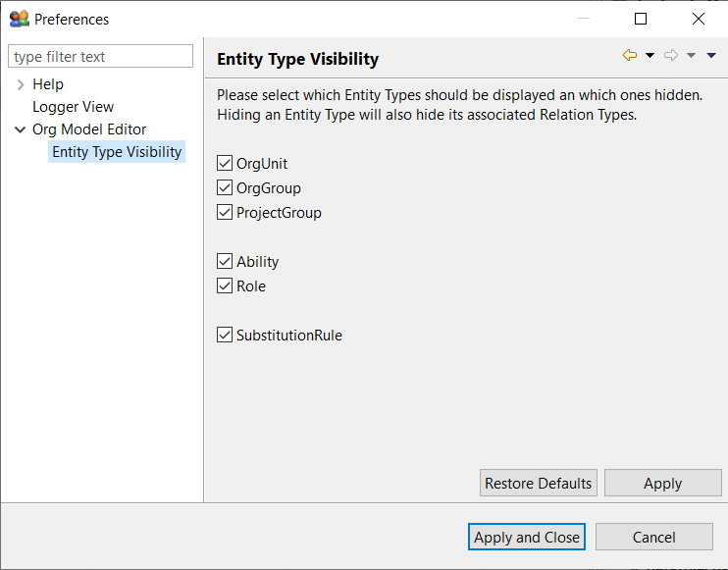This screenshot has width=728, height=570.
Task: Toggle the SubstitutionRule checkbox
Action: [x=225, y=336]
